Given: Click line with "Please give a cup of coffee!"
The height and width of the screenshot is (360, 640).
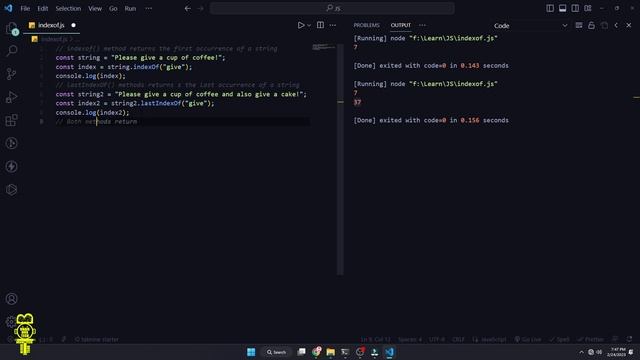Looking at the screenshot, I should point(140,58).
